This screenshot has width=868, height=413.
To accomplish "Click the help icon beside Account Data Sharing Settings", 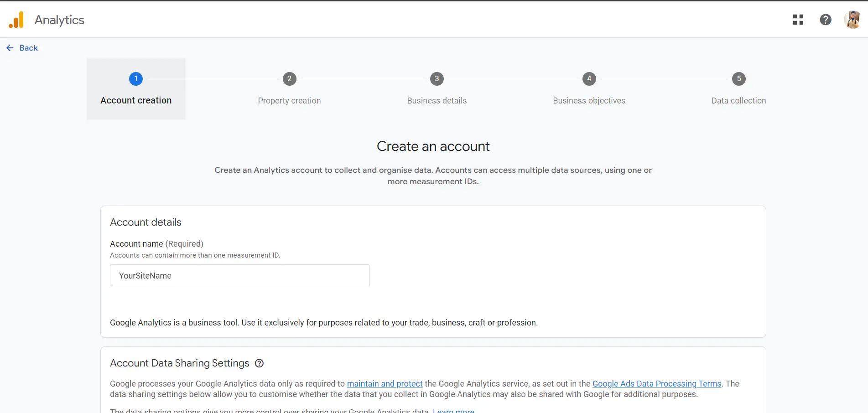I will 259,363.
